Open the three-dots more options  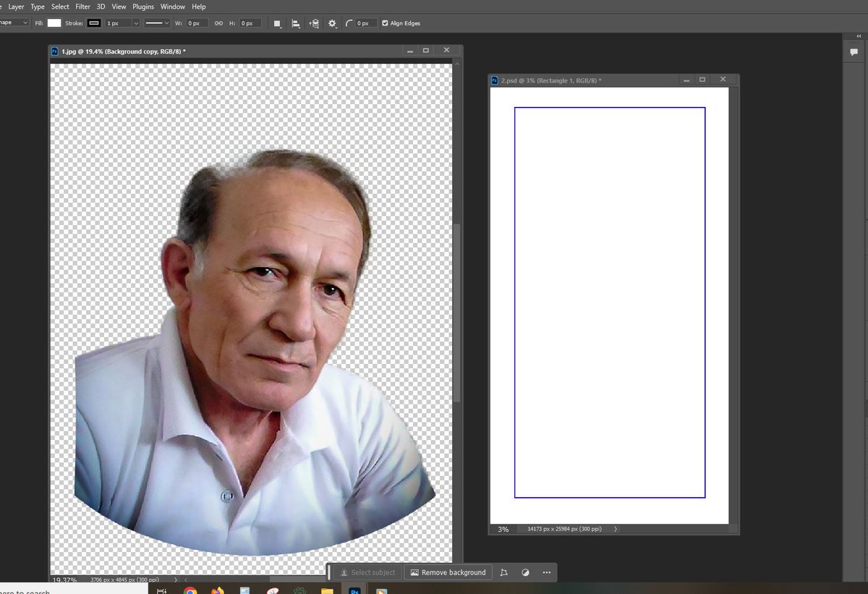546,572
